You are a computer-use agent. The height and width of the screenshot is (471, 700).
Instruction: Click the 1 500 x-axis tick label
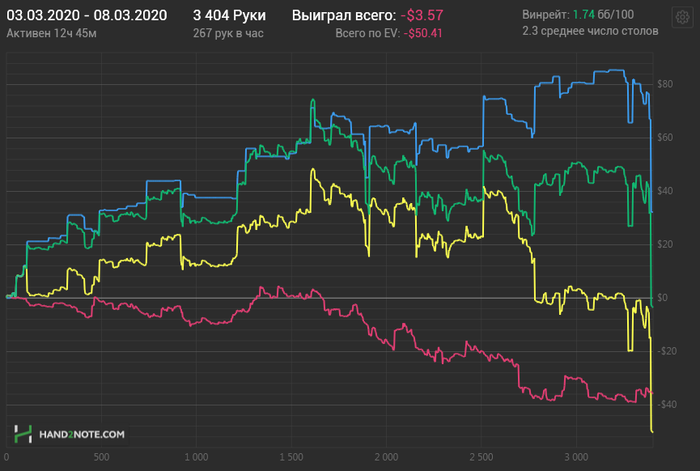292,457
